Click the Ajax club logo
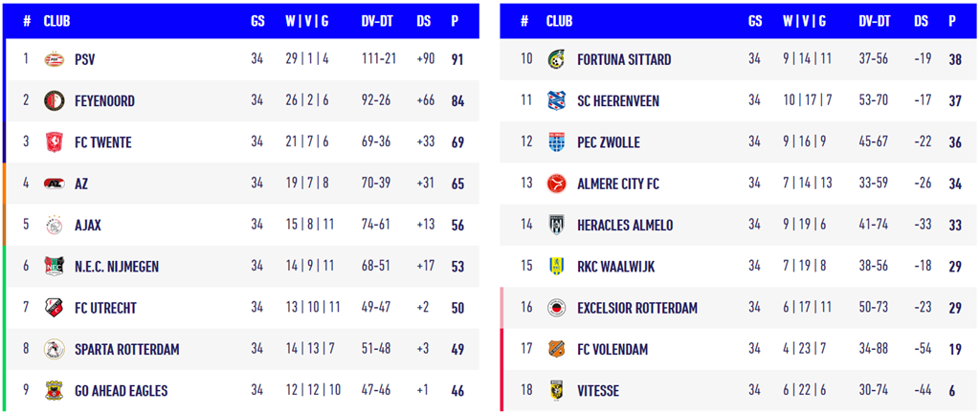This screenshot has height=412, width=980. pos(54,226)
